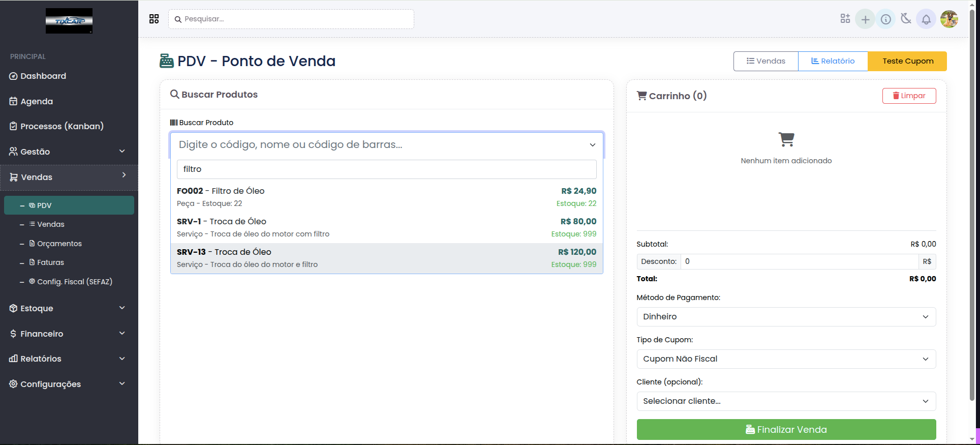Open the notifications bell icon
The height and width of the screenshot is (445, 980).
point(926,19)
